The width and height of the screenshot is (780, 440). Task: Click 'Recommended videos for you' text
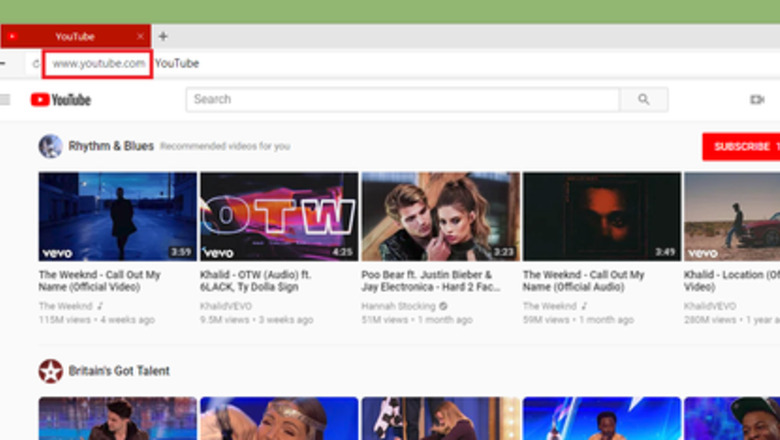pyautogui.click(x=225, y=146)
